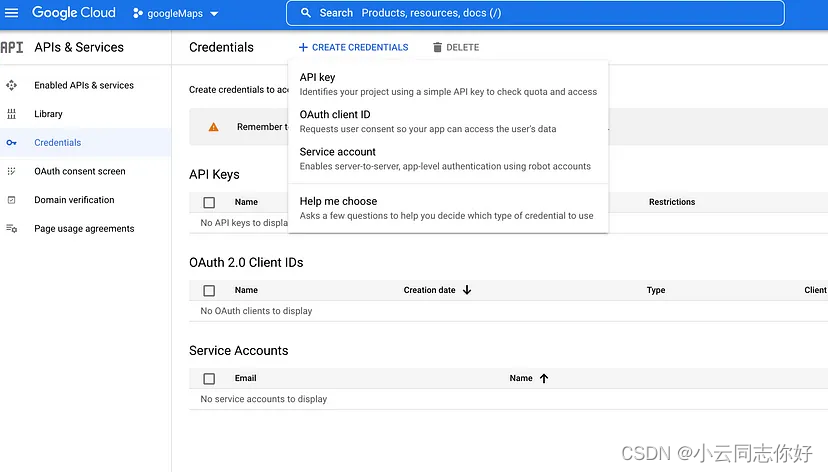The height and width of the screenshot is (472, 828).
Task: Focus the Search products, resources, docs field
Action: pyautogui.click(x=535, y=13)
